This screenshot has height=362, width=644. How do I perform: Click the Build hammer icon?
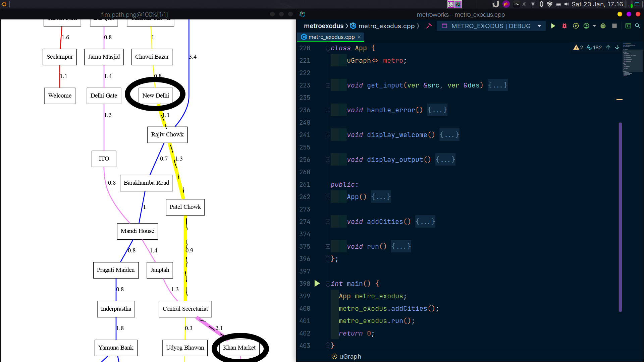[x=429, y=26]
